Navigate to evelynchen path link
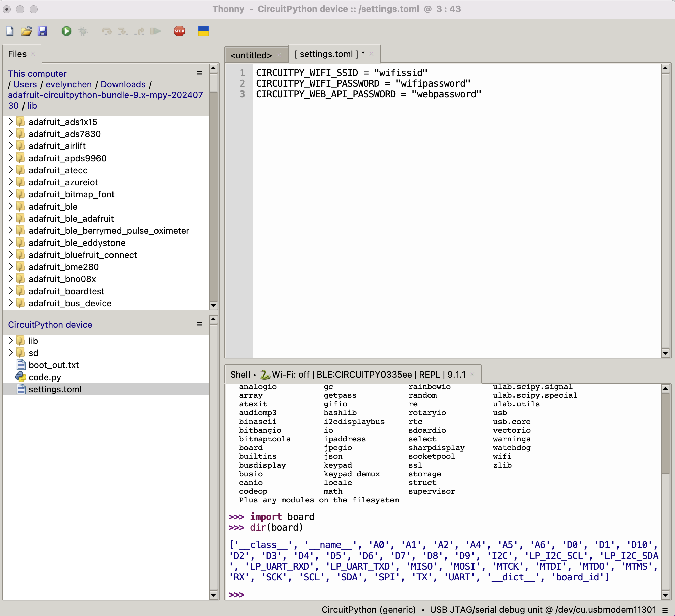This screenshot has width=675, height=616. [69, 84]
